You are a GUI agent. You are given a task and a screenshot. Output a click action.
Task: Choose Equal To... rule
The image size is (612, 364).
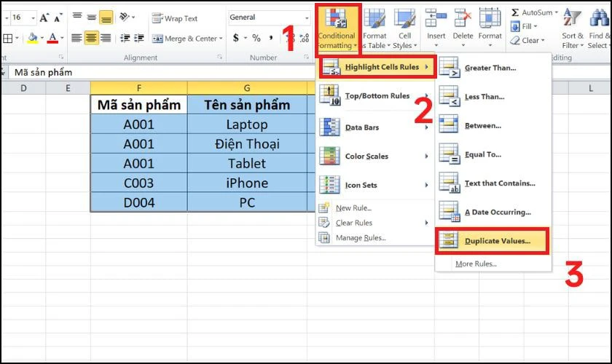[x=493, y=154]
